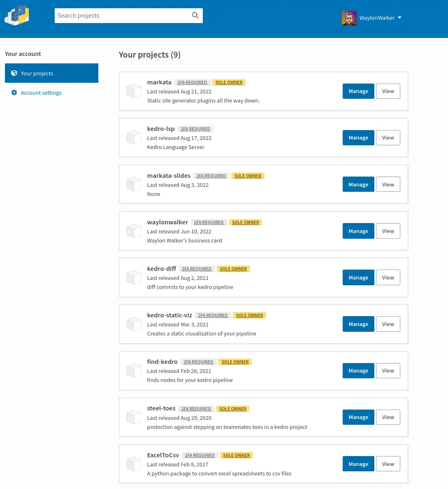Click the WaylonWalker profile avatar

tap(349, 18)
